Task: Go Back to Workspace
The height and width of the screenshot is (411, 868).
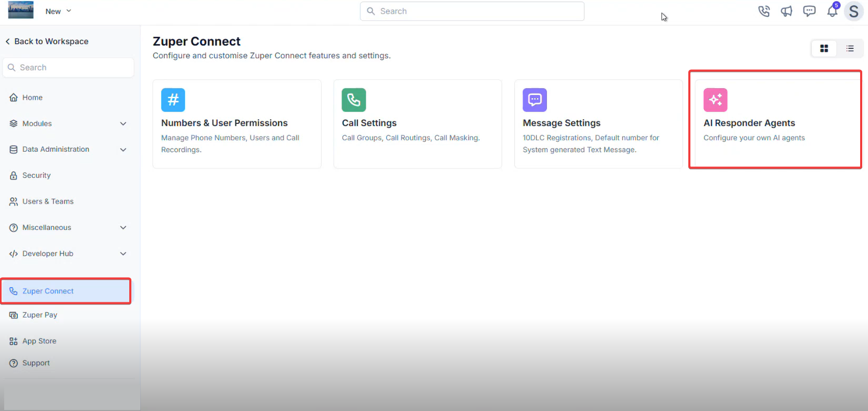Action: point(47,41)
